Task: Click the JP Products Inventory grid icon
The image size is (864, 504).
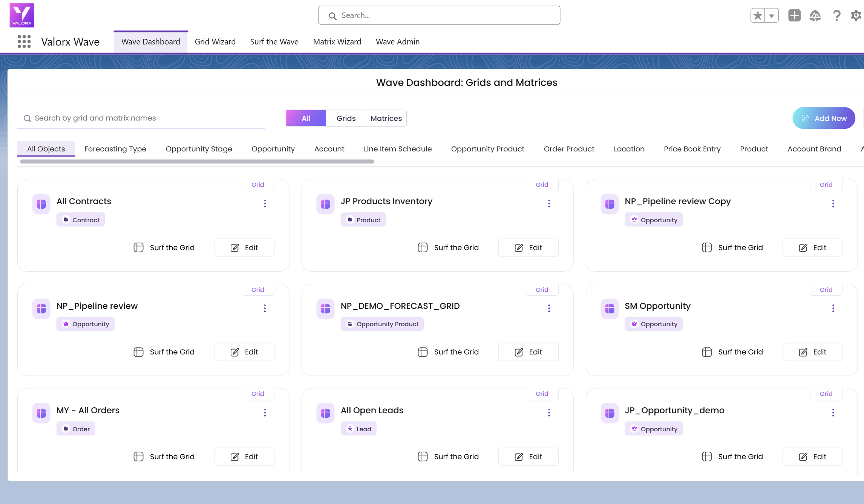Action: (326, 204)
